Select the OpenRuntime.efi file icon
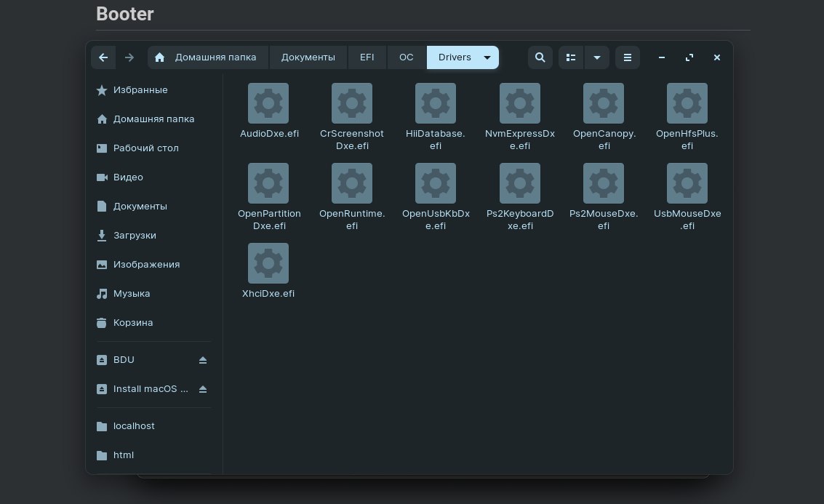This screenshot has width=824, height=504. pyautogui.click(x=352, y=183)
